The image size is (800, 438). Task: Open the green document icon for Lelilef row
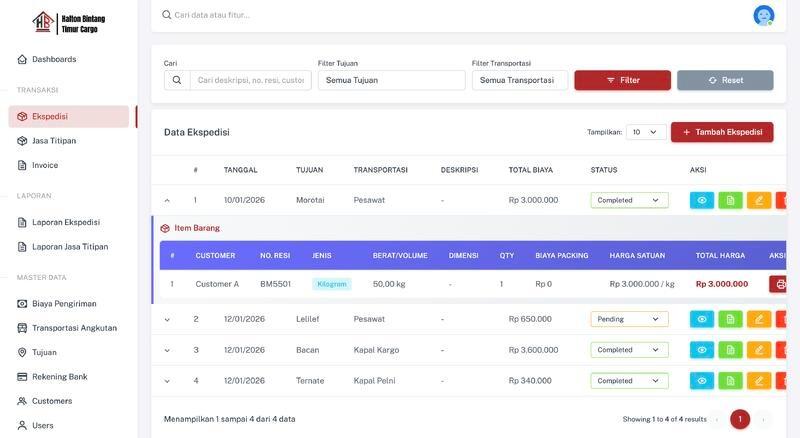coord(730,319)
